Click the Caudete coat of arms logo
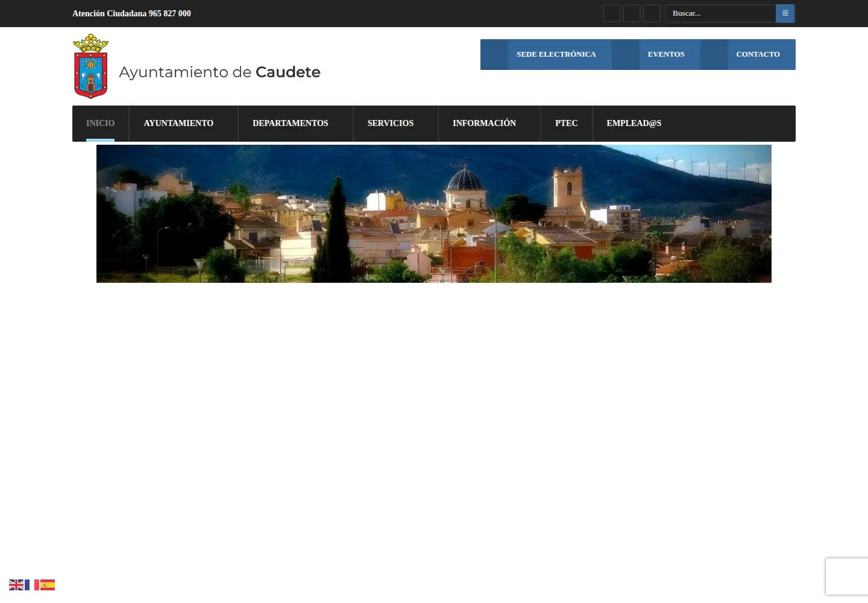Viewport: 868px width, 603px height. coord(90,66)
